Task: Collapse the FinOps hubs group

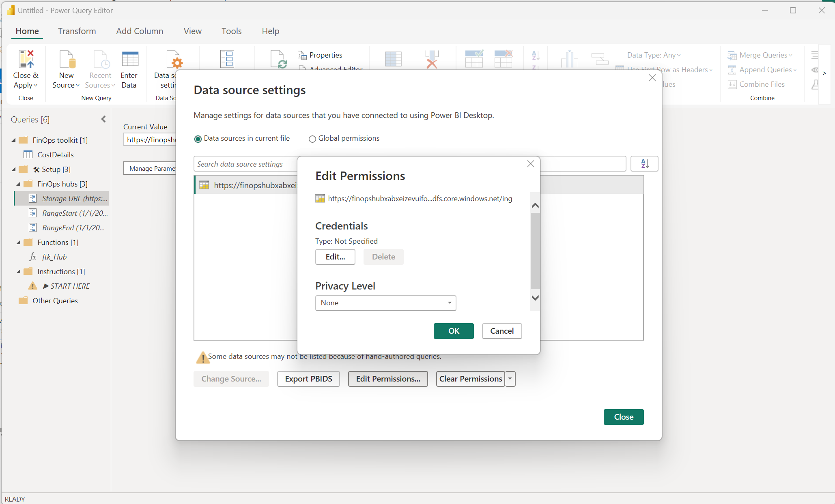Action: click(x=18, y=184)
